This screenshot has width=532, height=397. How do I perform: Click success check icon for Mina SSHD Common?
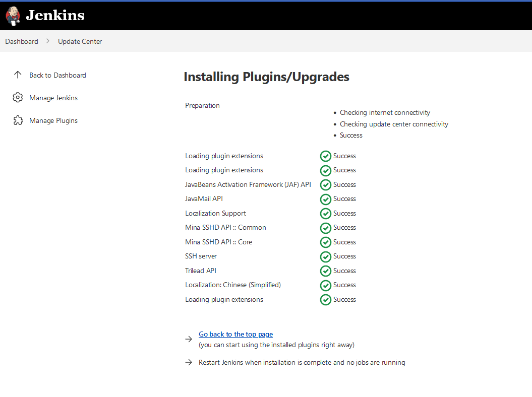326,228
